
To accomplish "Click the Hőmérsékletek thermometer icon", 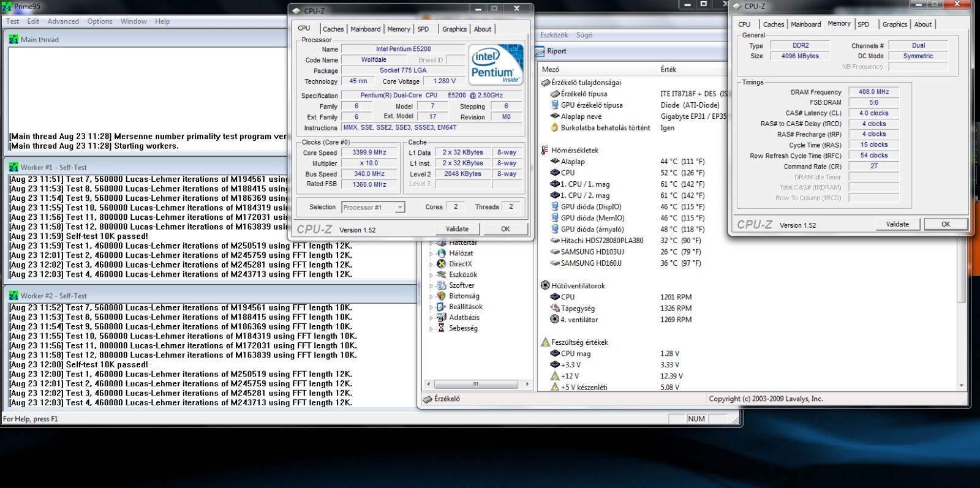I will tap(545, 150).
